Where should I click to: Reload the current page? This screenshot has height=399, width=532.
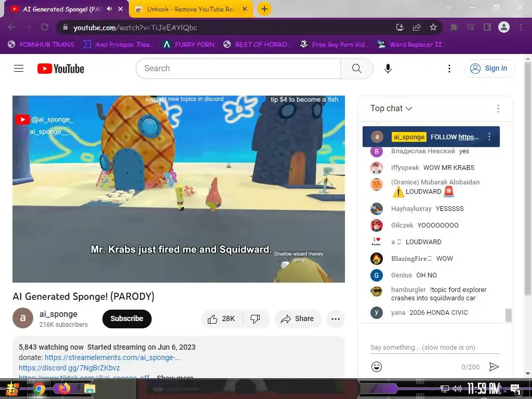pos(45,27)
